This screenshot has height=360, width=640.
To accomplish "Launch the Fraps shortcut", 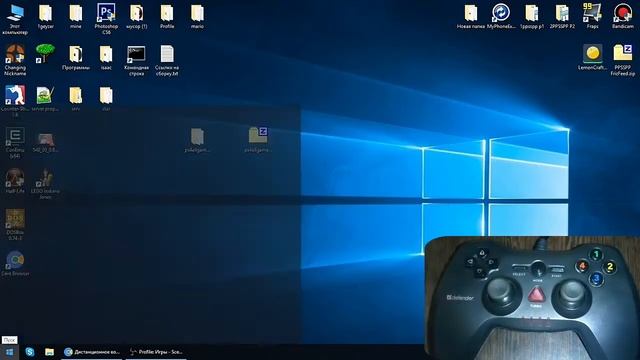I will coord(592,17).
